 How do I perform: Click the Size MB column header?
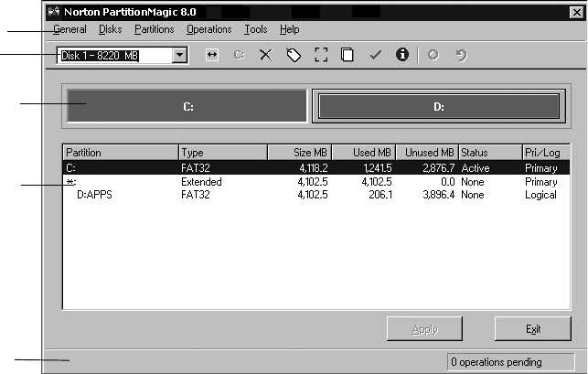tap(300, 153)
